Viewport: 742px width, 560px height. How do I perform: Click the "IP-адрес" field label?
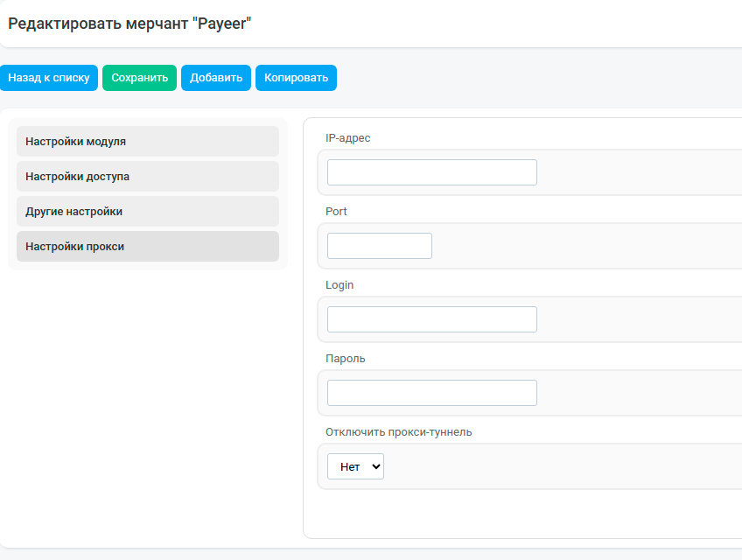click(348, 138)
